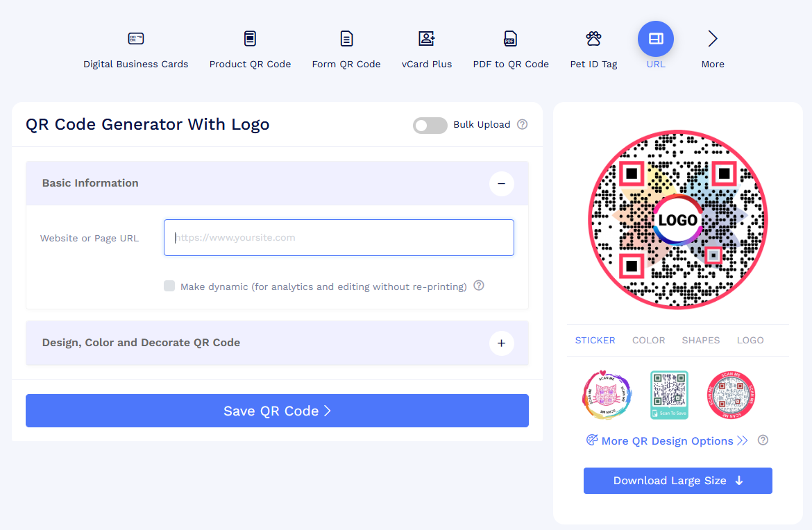This screenshot has height=530, width=812.
Task: Click the Pet ID Tag label
Action: click(x=593, y=65)
